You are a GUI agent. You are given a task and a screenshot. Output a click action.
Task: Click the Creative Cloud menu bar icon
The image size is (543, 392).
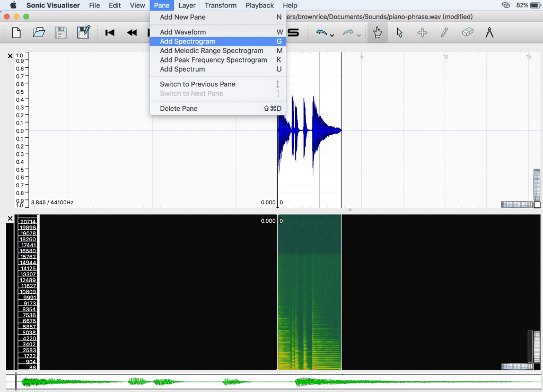coord(506,5)
